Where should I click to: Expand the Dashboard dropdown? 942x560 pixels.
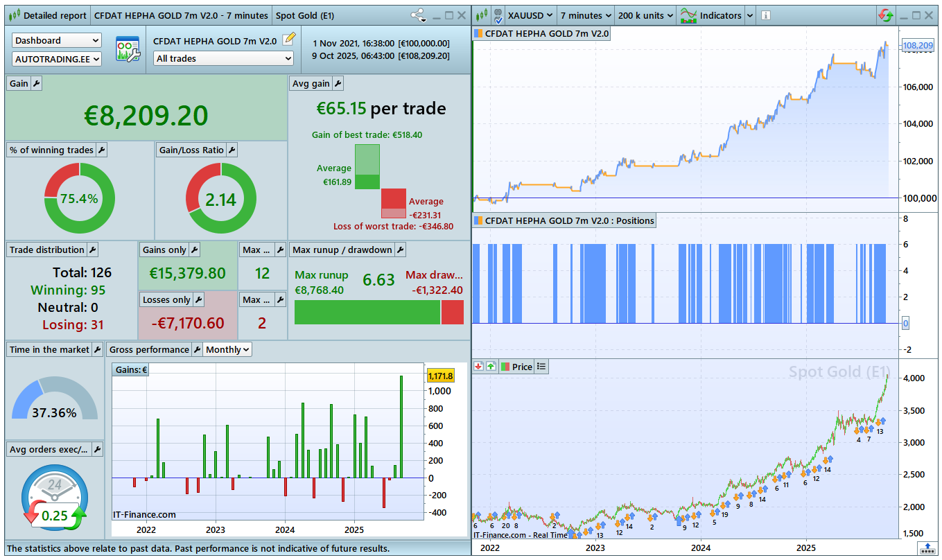[x=57, y=41]
